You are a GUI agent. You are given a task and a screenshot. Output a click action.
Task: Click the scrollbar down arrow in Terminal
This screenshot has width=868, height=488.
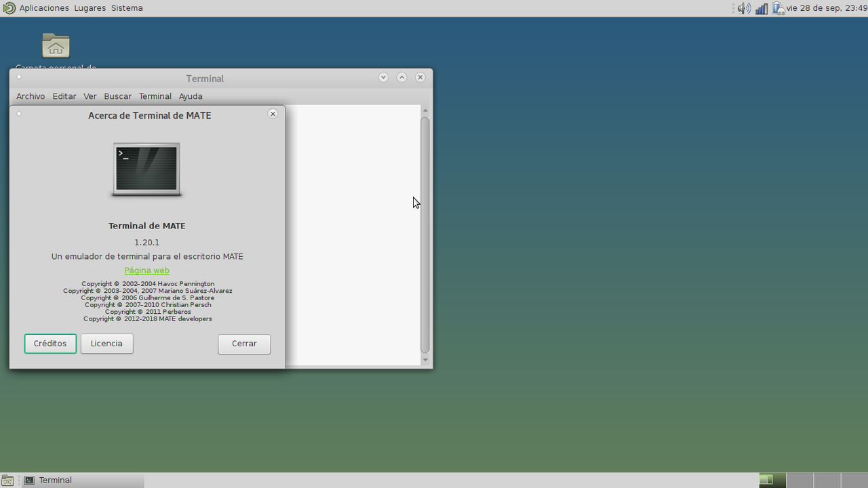pyautogui.click(x=425, y=360)
